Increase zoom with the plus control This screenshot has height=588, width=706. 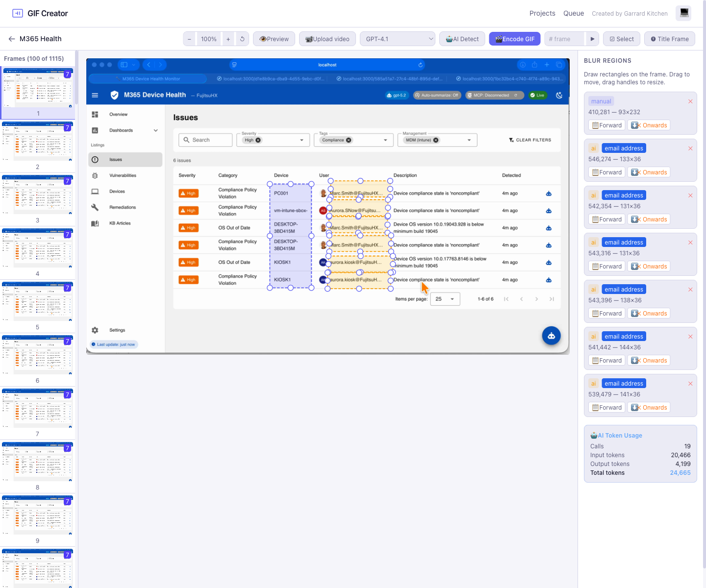coord(228,39)
